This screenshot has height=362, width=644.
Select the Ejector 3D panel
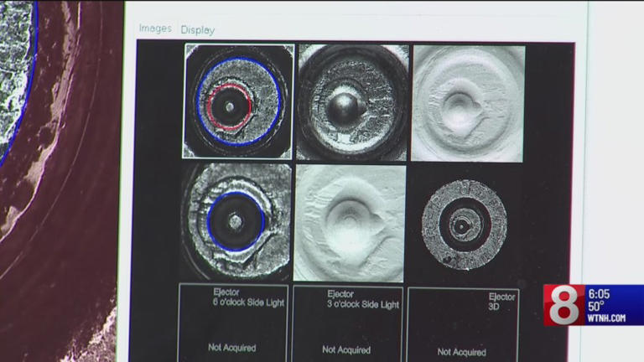click(463, 323)
